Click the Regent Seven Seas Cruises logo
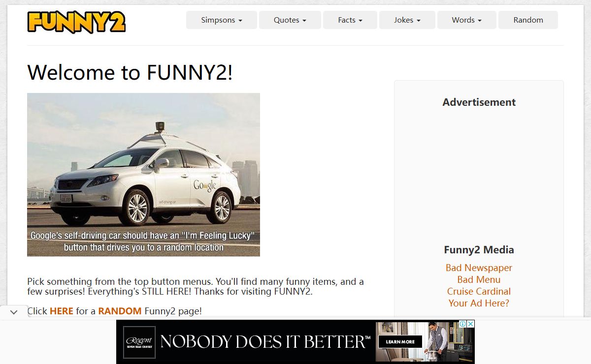 [x=139, y=342]
